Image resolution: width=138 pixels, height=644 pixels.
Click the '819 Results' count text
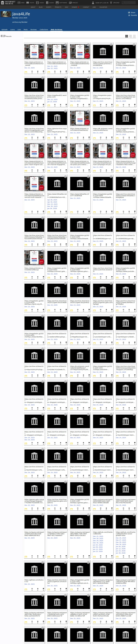tap(6, 36)
